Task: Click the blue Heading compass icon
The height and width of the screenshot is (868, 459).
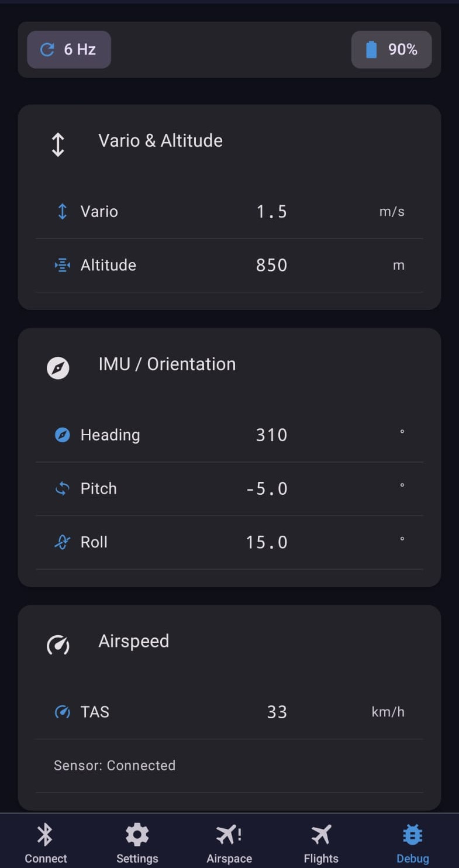Action: [x=62, y=435]
